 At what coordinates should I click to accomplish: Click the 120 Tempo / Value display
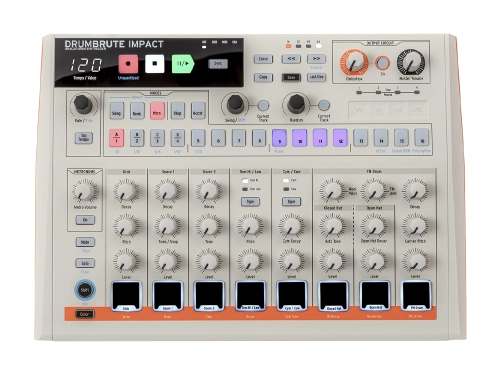(85, 65)
